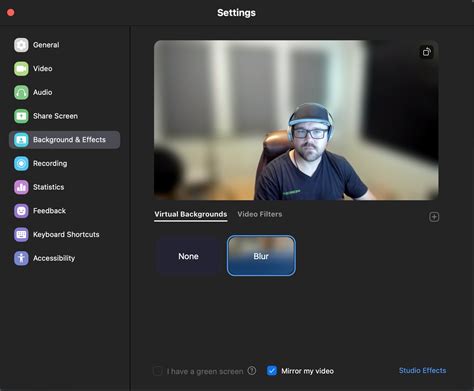The width and height of the screenshot is (474, 391).
Task: Select the Audio label in the sidebar
Action: click(x=42, y=92)
